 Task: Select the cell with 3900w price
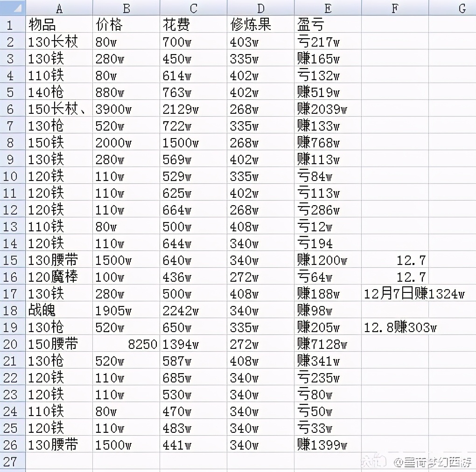pos(126,109)
